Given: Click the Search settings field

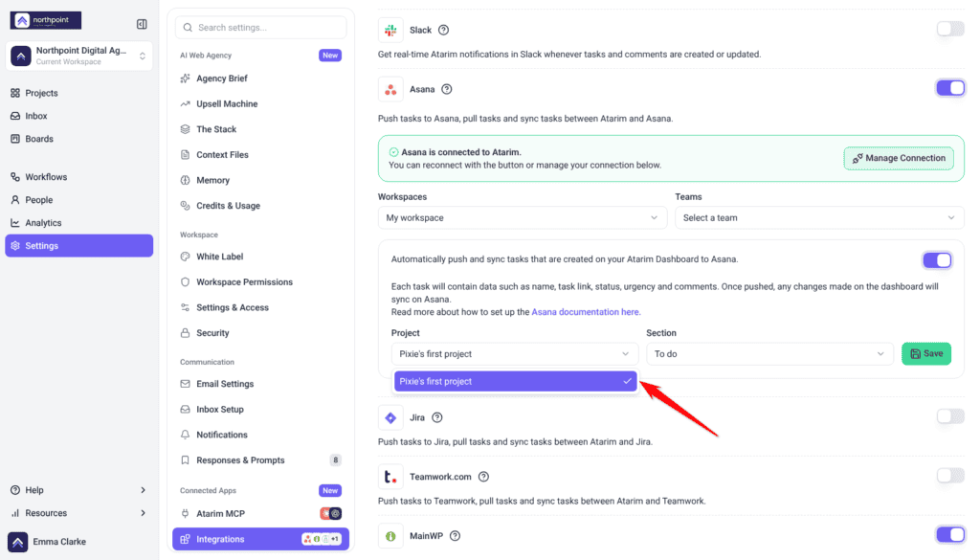Looking at the screenshot, I should click(x=260, y=28).
